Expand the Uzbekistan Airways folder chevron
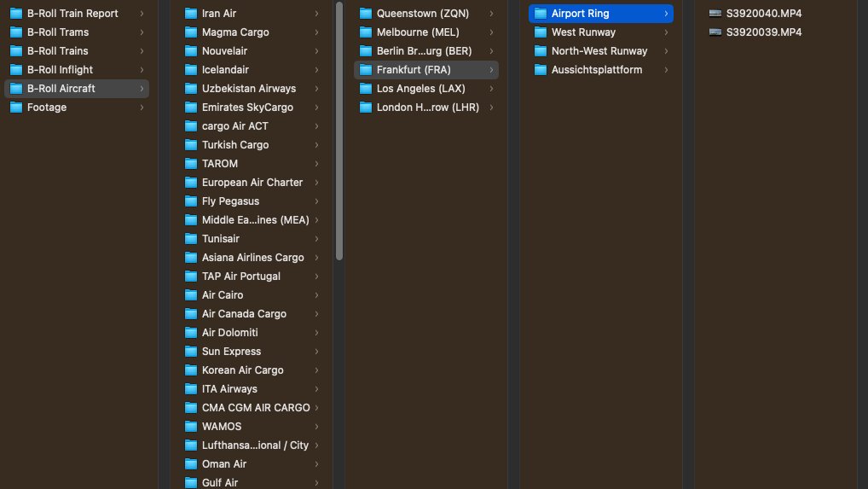This screenshot has height=489, width=868. point(316,89)
